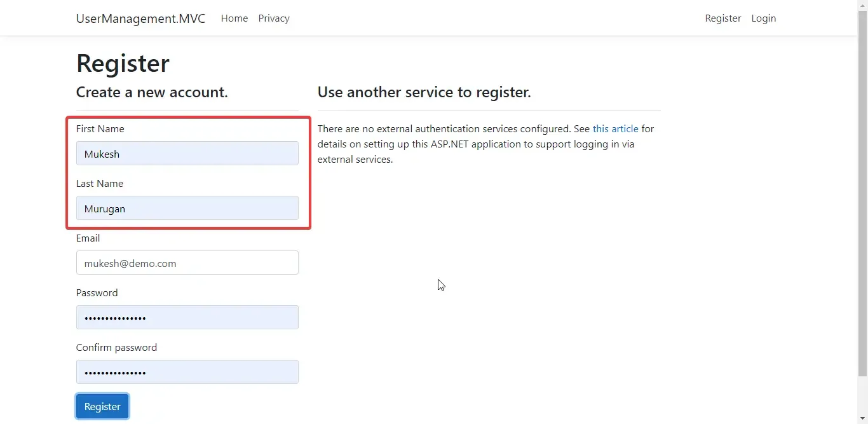Click the Register submit button

point(102,406)
